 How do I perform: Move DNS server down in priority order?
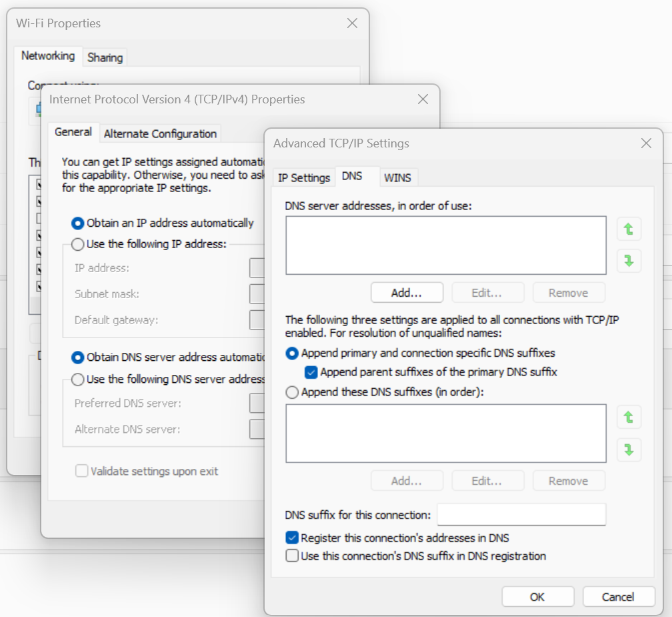pyautogui.click(x=629, y=261)
